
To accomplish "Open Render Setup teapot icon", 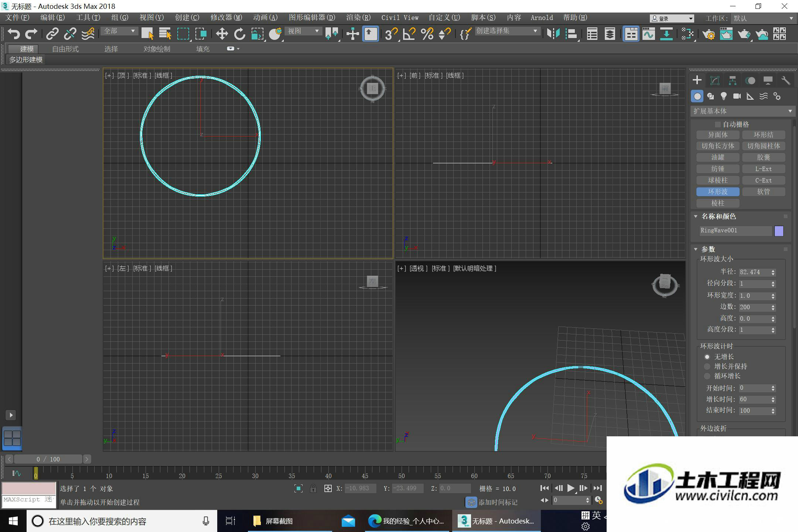I will 709,34.
